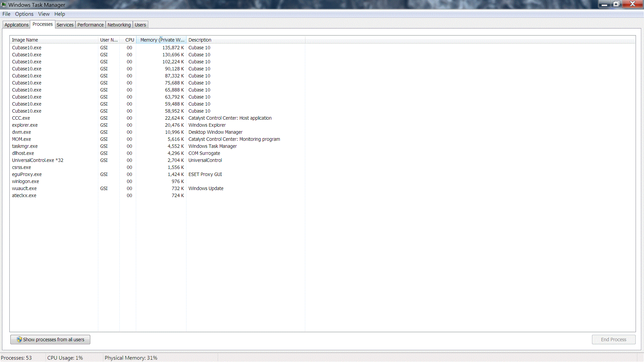Select the taskmgr.exe process
This screenshot has height=362, width=644.
point(158,146)
